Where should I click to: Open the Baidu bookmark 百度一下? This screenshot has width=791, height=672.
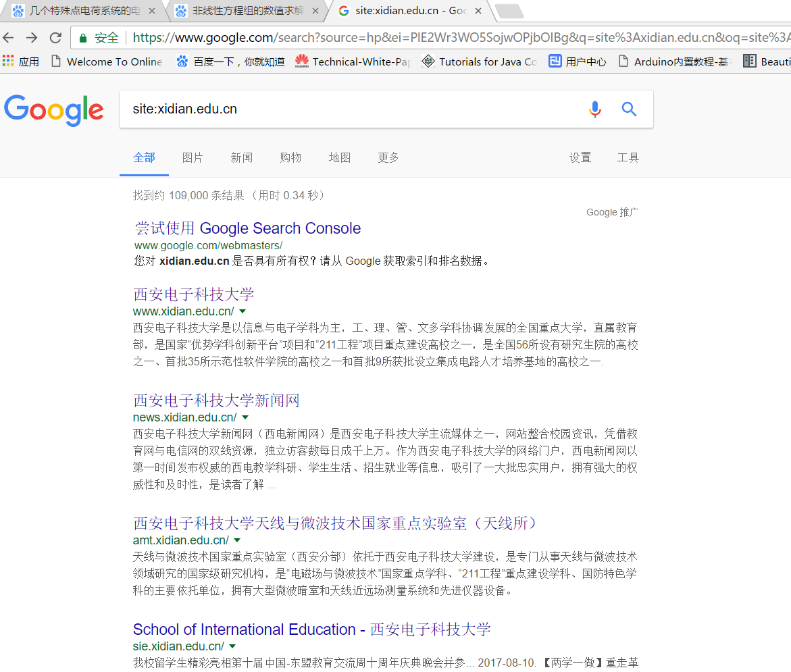[230, 61]
